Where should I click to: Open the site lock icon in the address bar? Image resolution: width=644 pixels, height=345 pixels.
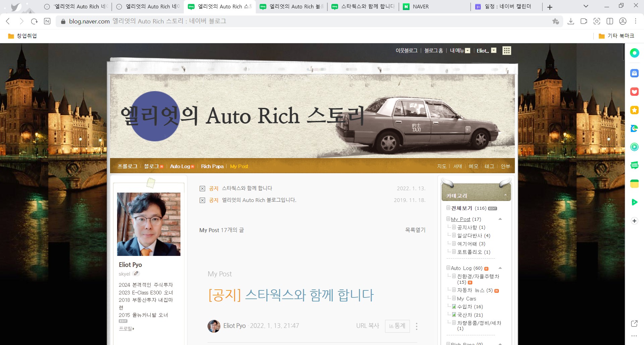(x=63, y=21)
